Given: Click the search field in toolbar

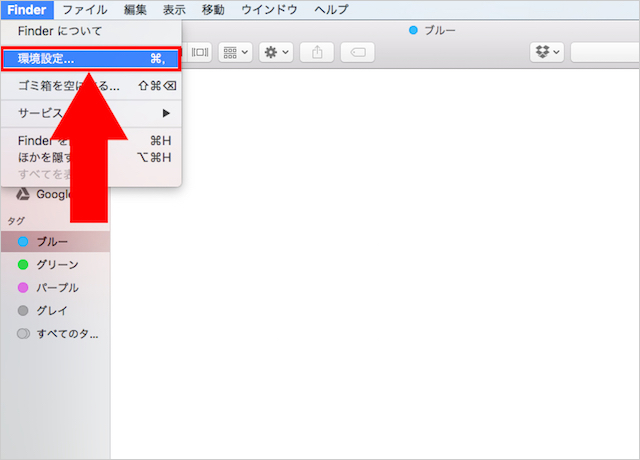Looking at the screenshot, I should 605,52.
